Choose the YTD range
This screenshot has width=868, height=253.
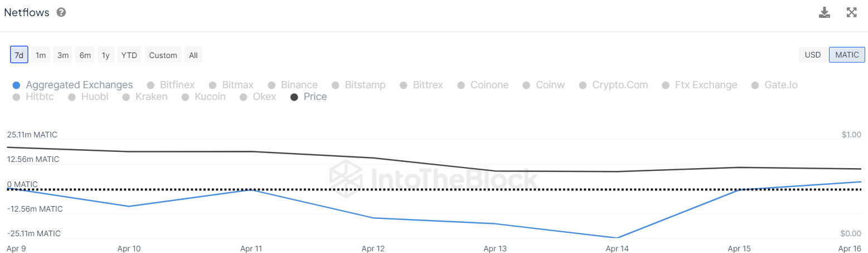(x=129, y=55)
